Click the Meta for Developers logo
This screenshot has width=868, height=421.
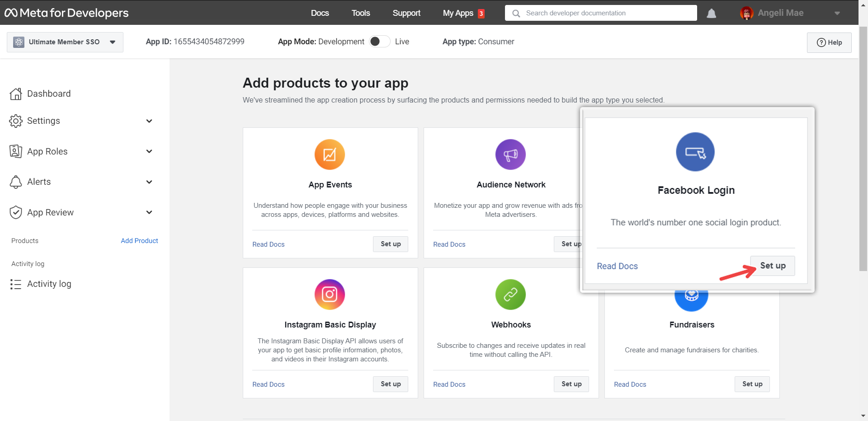point(66,13)
